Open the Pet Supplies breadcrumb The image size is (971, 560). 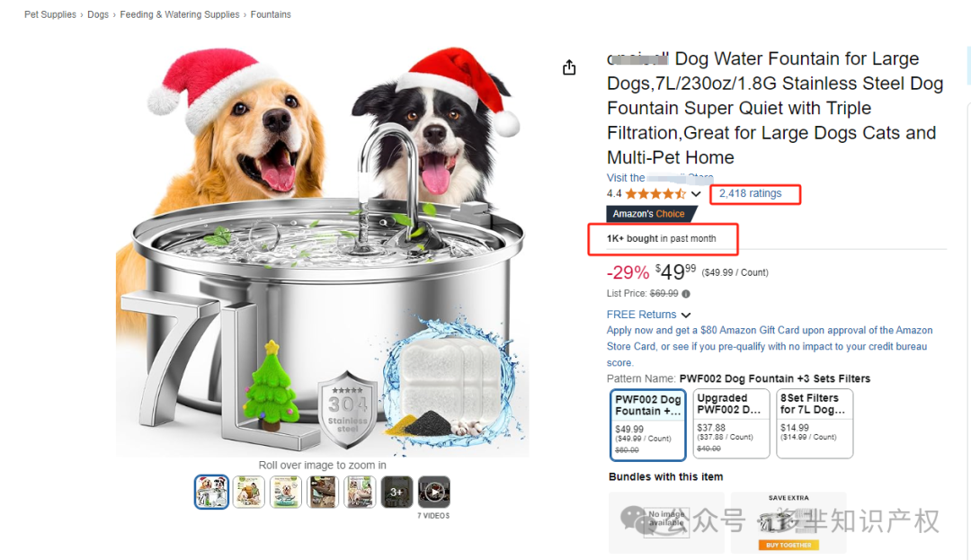click(x=50, y=14)
